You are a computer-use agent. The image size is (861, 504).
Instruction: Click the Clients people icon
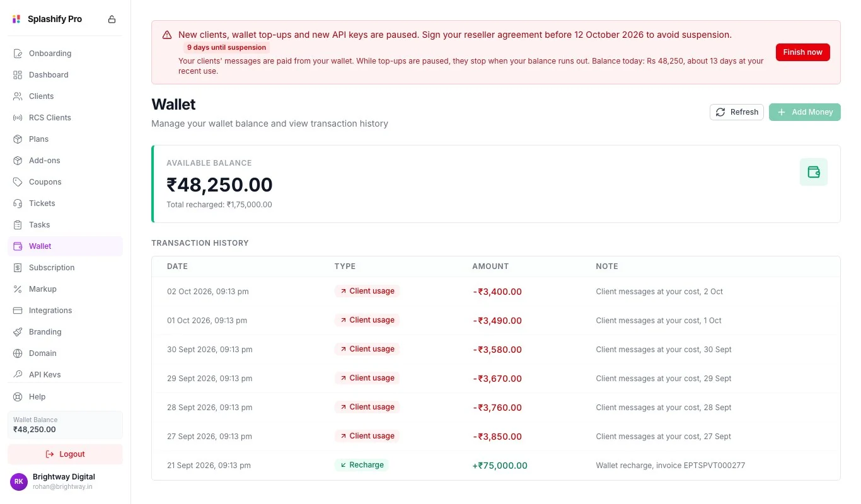click(x=18, y=96)
